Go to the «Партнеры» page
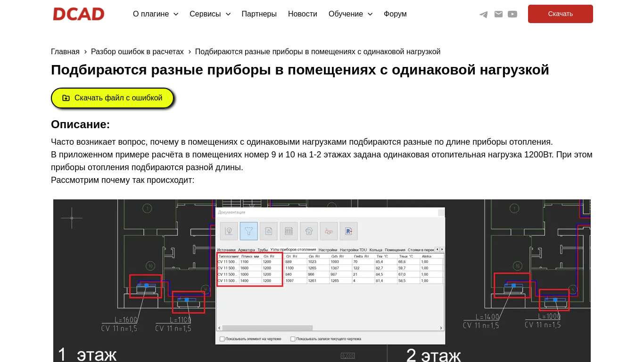Screen dimensions: 644x362 coord(259,14)
